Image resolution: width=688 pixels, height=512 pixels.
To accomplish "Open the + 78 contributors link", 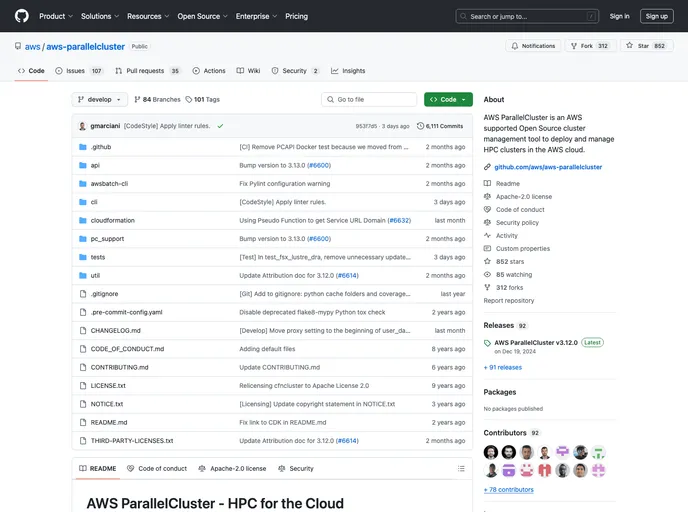I will (x=509, y=490).
